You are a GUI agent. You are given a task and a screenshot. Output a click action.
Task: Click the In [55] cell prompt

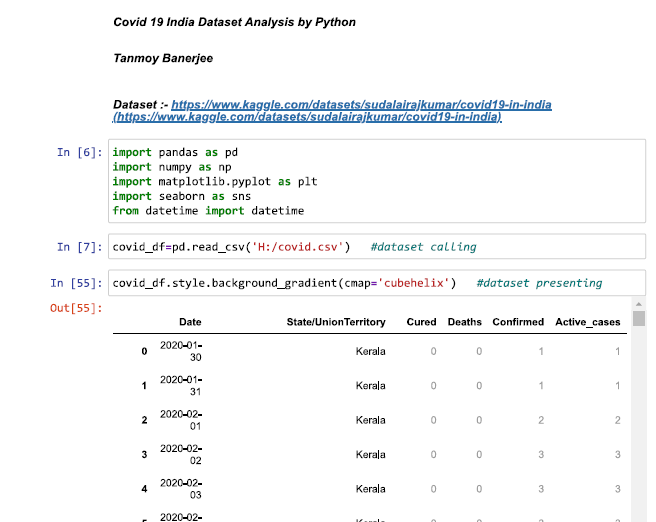point(76,283)
